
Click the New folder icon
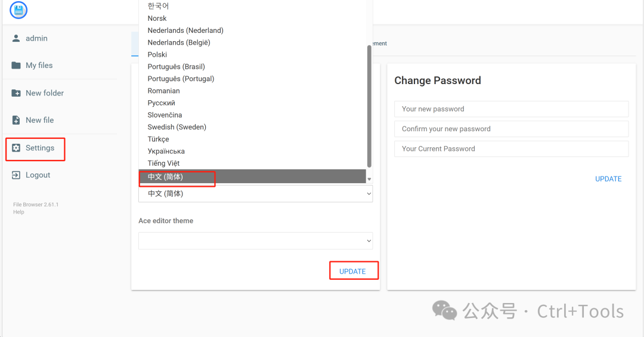pyautogui.click(x=16, y=93)
